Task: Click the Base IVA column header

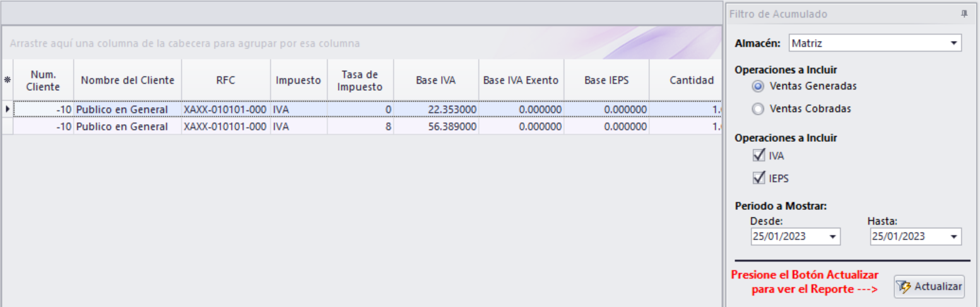Action: point(435,80)
